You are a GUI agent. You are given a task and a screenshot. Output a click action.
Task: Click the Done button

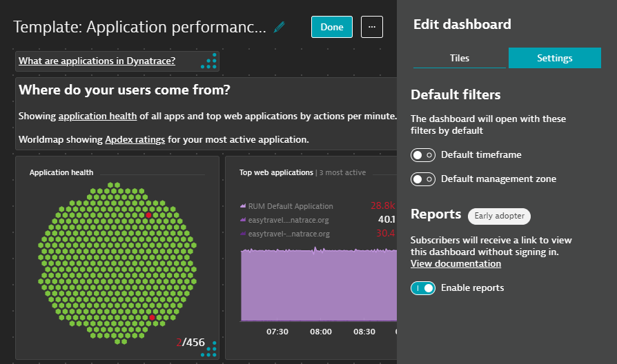(x=332, y=27)
